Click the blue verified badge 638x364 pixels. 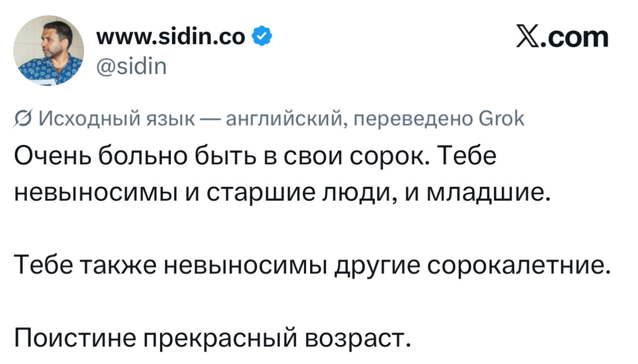[x=262, y=36]
